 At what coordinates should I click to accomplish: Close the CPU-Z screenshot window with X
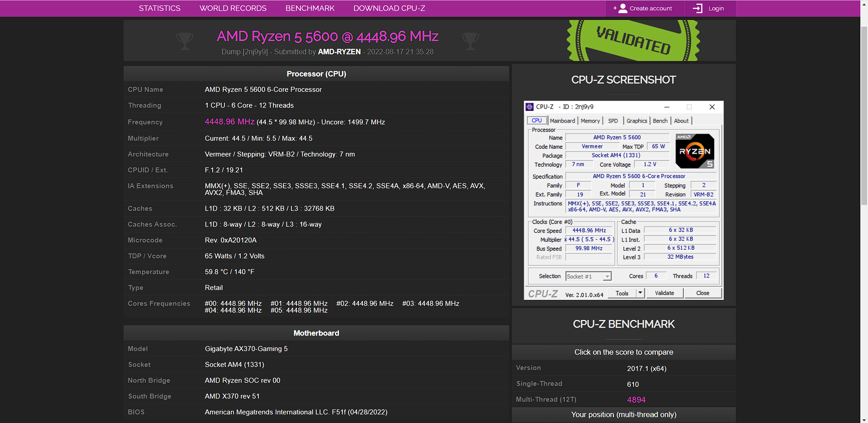click(x=712, y=107)
